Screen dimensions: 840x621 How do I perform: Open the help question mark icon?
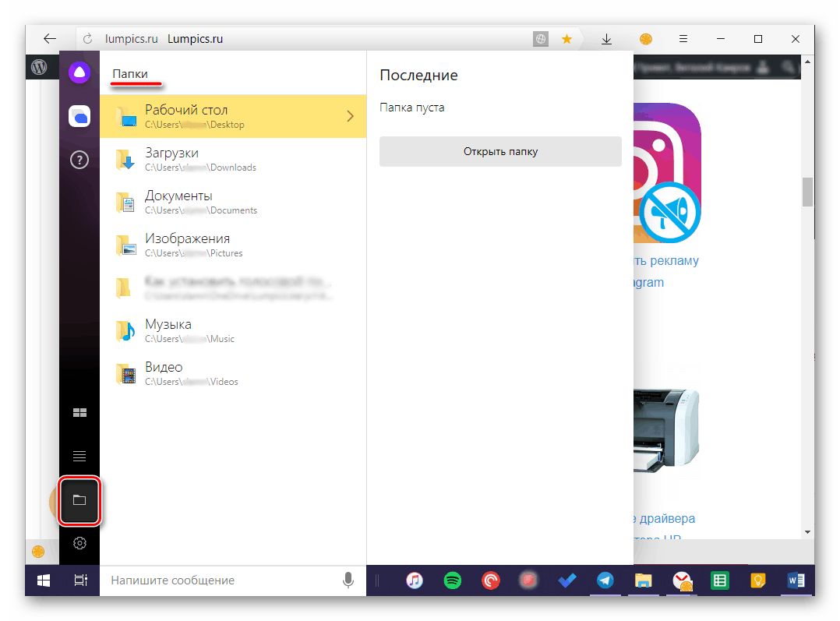pyautogui.click(x=79, y=160)
